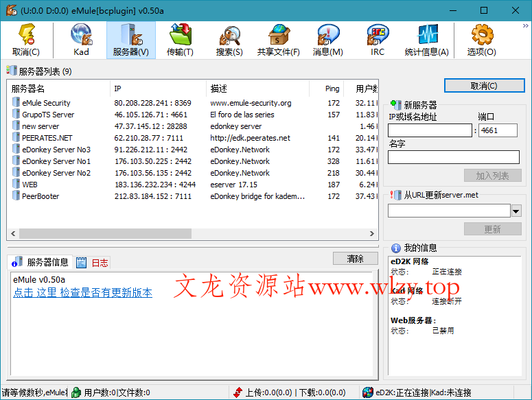532x400 pixels.
Task: Focus the server Name (名字) field
Action: tap(454, 157)
